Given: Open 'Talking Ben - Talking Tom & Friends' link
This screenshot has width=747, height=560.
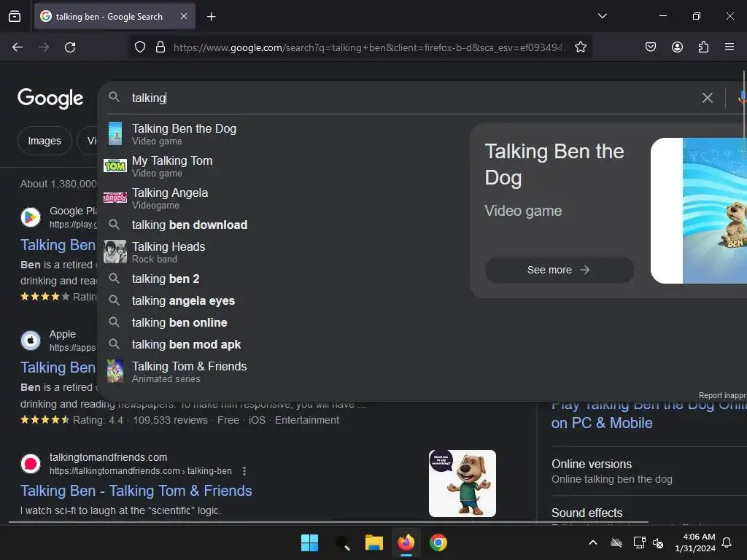Looking at the screenshot, I should click(136, 491).
